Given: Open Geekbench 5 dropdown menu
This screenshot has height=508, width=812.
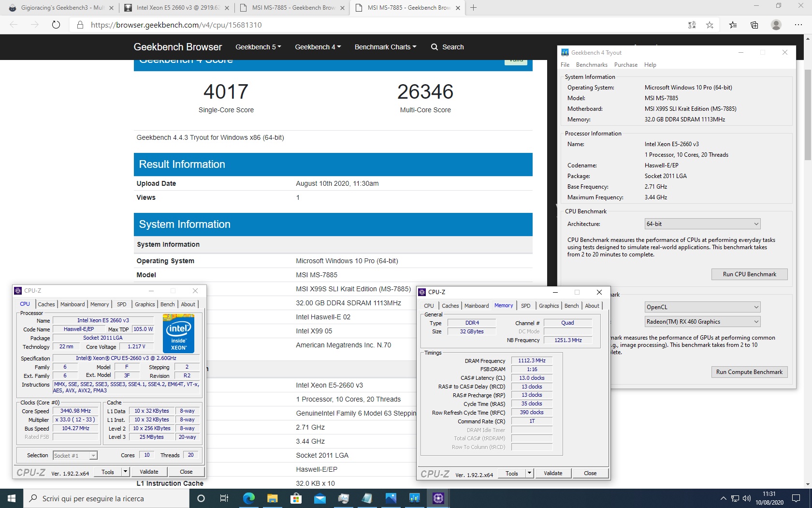Looking at the screenshot, I should tap(258, 47).
